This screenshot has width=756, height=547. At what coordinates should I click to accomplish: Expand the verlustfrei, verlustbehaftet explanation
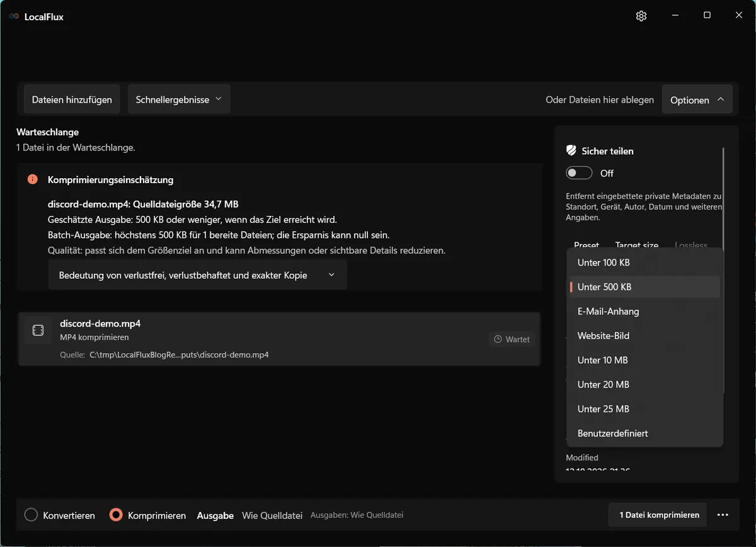point(197,275)
